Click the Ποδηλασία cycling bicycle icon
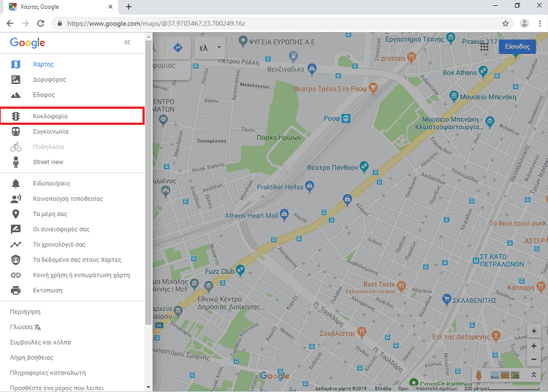Viewport: 548px width, 392px height. 16,147
